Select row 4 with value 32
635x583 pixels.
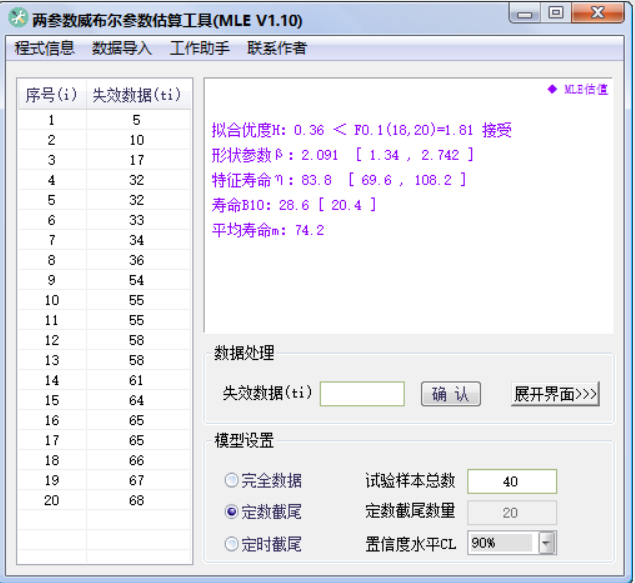(x=104, y=180)
